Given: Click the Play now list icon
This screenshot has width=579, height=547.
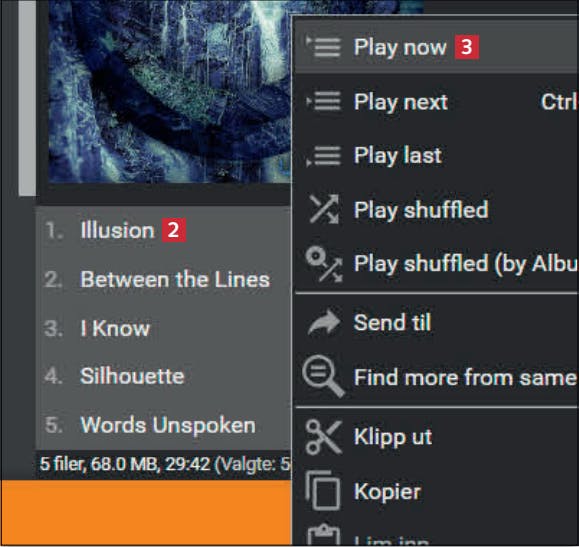Looking at the screenshot, I should tap(323, 47).
